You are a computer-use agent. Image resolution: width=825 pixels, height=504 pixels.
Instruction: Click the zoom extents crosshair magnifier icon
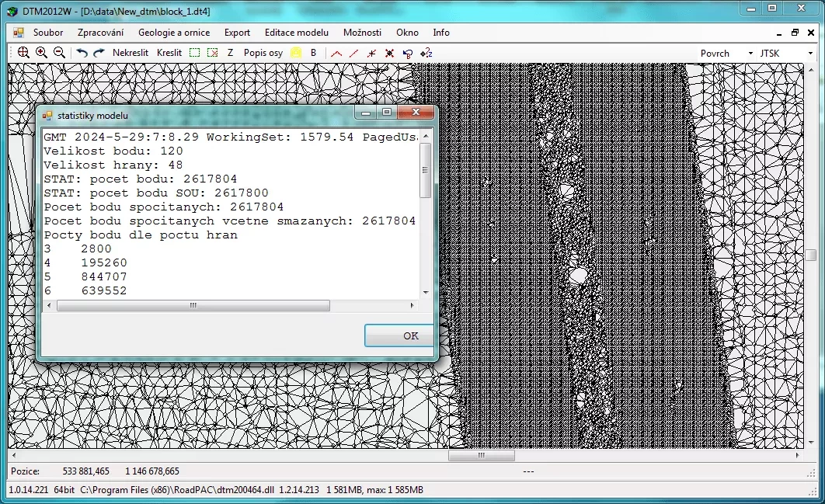coord(23,53)
